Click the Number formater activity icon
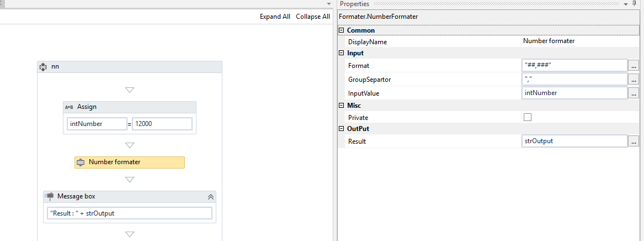This screenshot has height=241, width=644. (81, 163)
